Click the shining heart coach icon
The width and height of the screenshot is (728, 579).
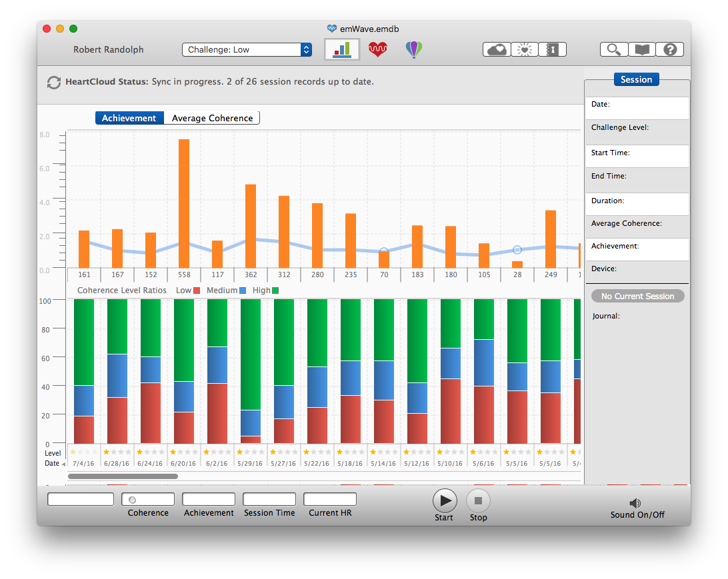coord(525,49)
